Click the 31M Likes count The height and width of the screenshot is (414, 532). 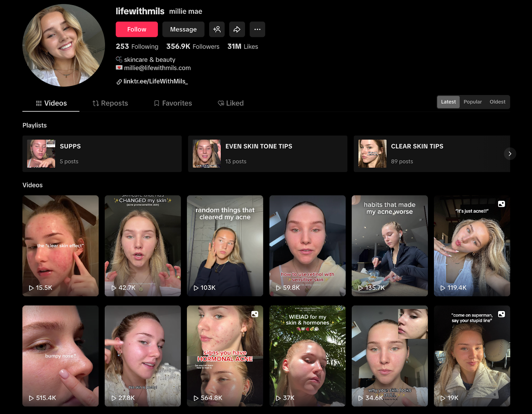pos(243,47)
